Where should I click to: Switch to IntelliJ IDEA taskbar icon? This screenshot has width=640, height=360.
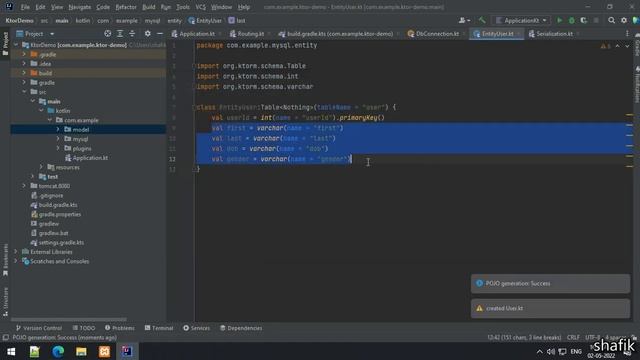(x=127, y=351)
